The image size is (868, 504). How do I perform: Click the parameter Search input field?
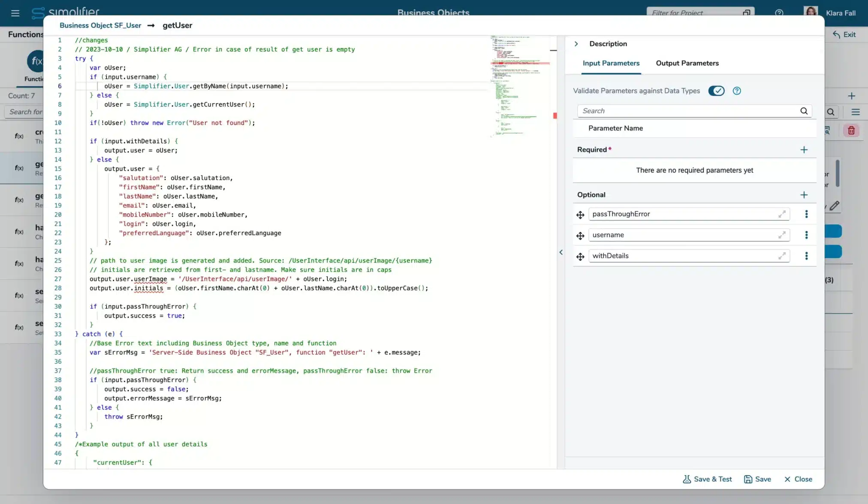(686, 111)
